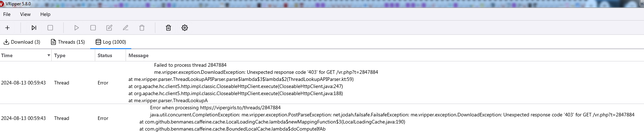Click the Start selected play triangle icon
Viewport: 644px width, 132px height.
coord(76,28)
